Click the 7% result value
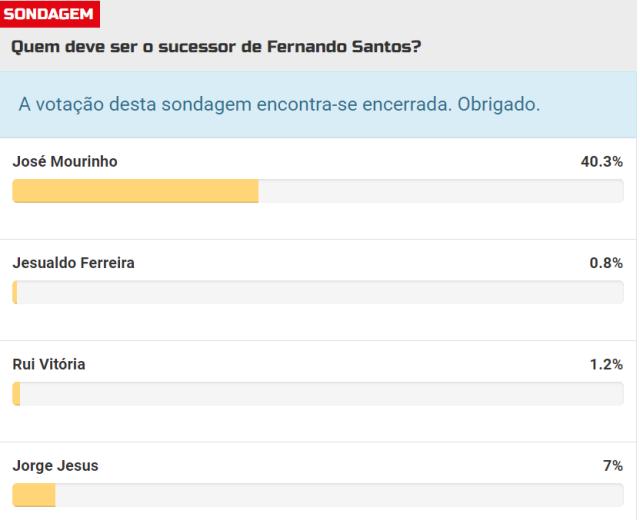640x520 pixels. (612, 466)
